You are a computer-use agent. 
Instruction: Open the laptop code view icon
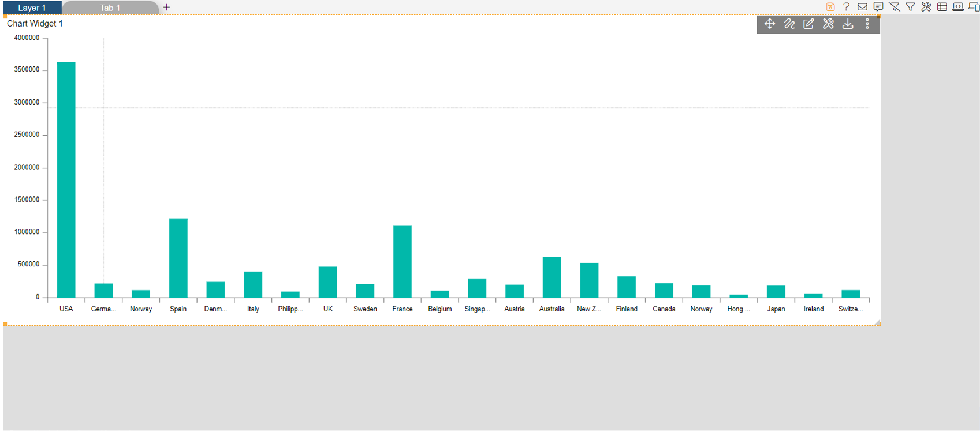pyautogui.click(x=958, y=7)
